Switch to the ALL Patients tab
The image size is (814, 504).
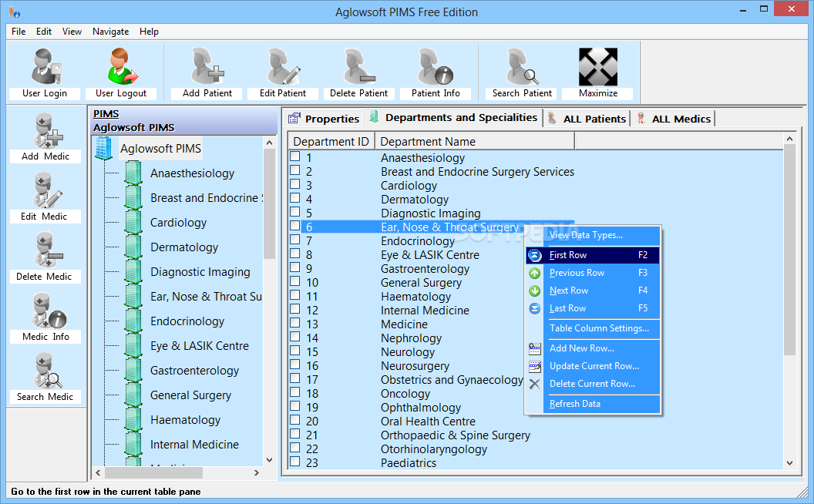pos(587,119)
